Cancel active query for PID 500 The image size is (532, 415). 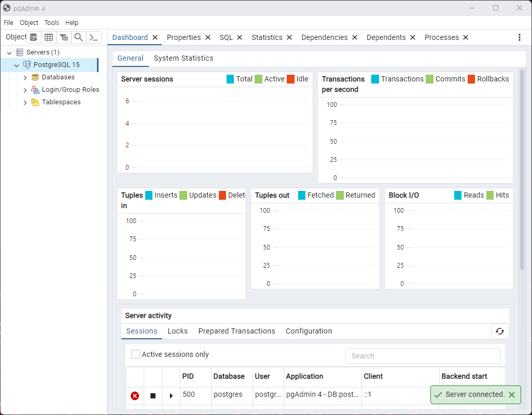pyautogui.click(x=153, y=396)
